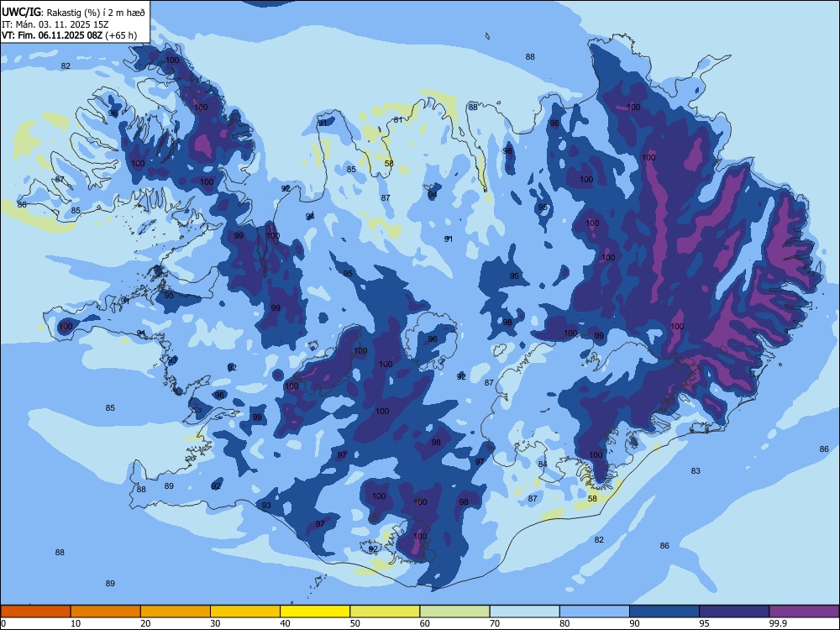
Task: Select the light blue 80–90 legend swatch
Action: (x=595, y=612)
